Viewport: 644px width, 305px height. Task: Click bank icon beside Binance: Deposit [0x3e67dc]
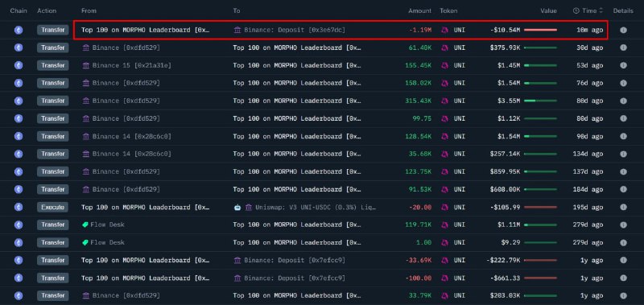coord(237,30)
